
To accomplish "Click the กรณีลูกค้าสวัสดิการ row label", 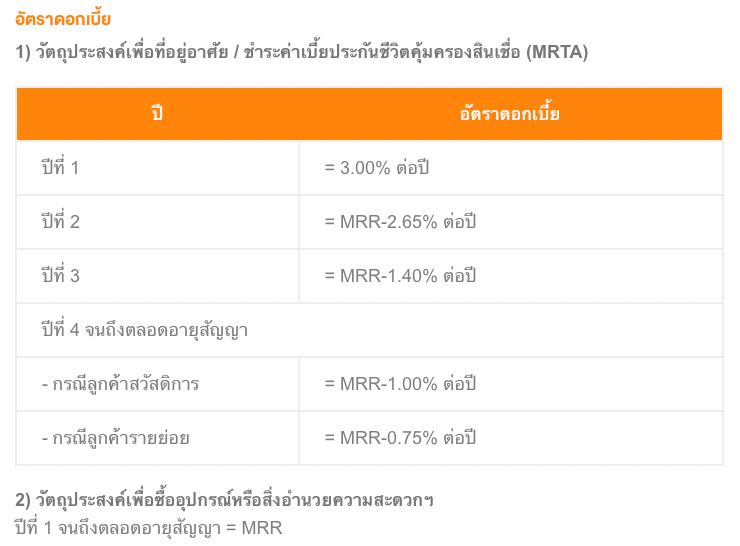I will (x=120, y=384).
